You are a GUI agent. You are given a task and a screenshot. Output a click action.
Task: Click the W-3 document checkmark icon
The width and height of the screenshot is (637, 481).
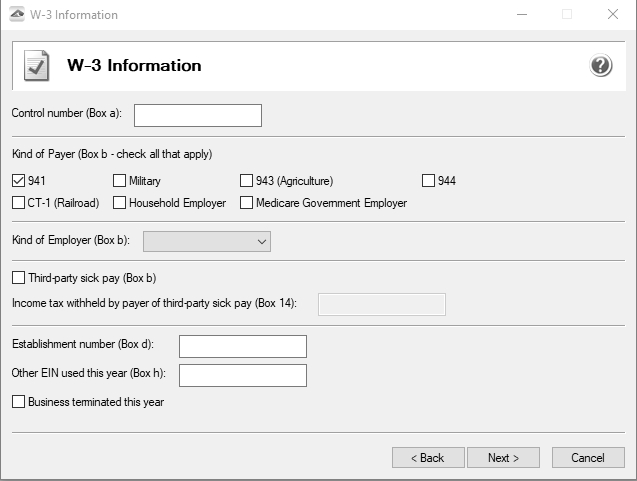37,65
